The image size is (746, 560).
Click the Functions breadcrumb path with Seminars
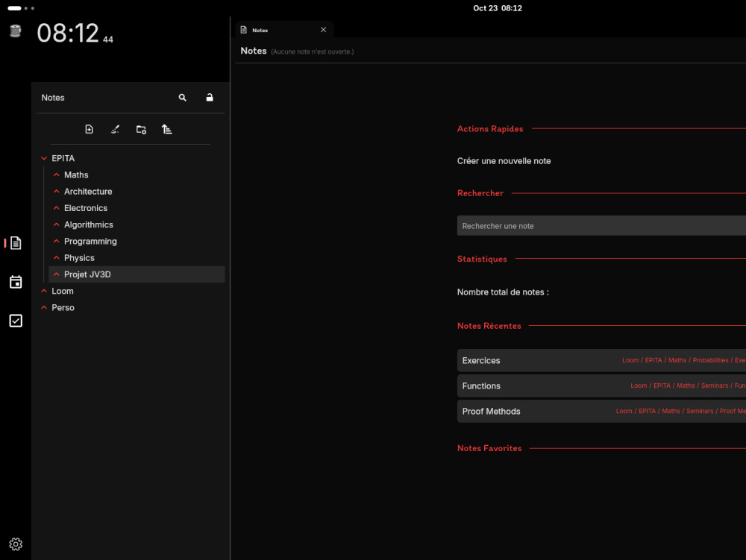pyautogui.click(x=688, y=386)
